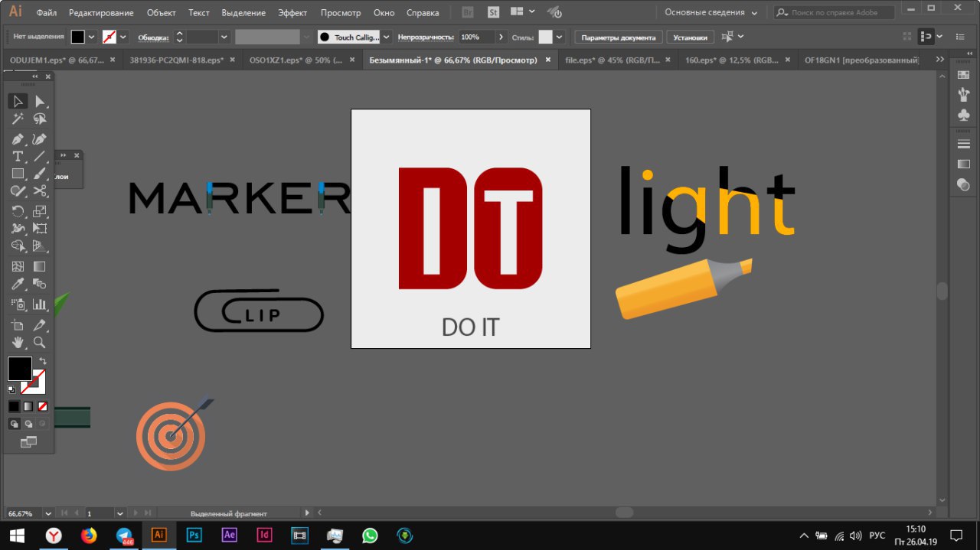Select the Shape Builder tool

[18, 246]
